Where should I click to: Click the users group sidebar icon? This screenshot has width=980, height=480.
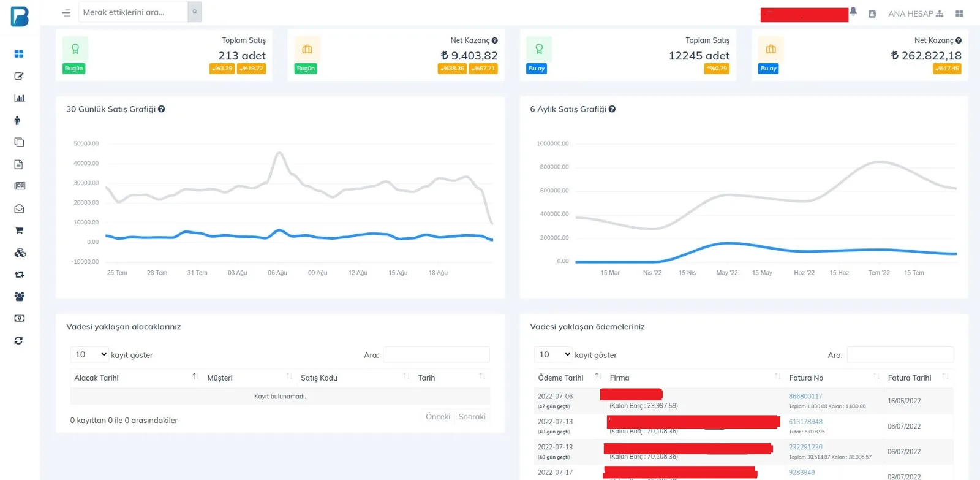(x=19, y=296)
